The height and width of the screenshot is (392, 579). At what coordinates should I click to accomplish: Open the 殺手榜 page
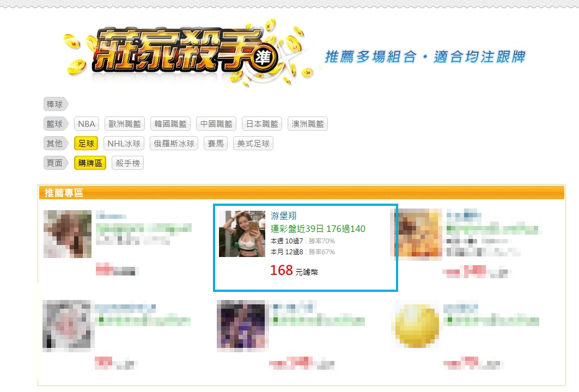point(128,163)
